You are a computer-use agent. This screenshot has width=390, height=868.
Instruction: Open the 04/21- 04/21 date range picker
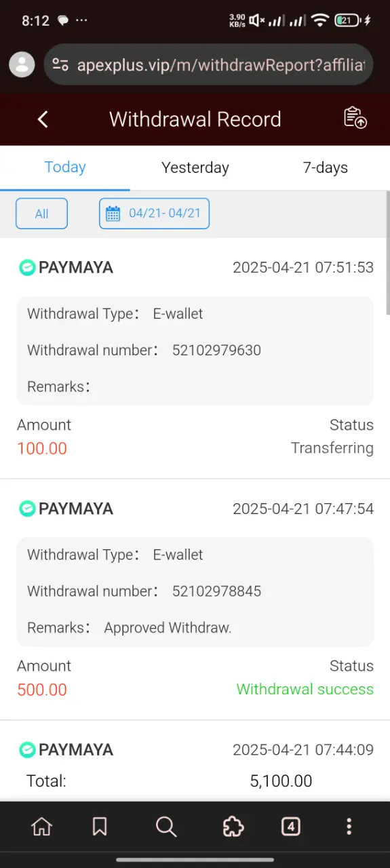tap(154, 214)
